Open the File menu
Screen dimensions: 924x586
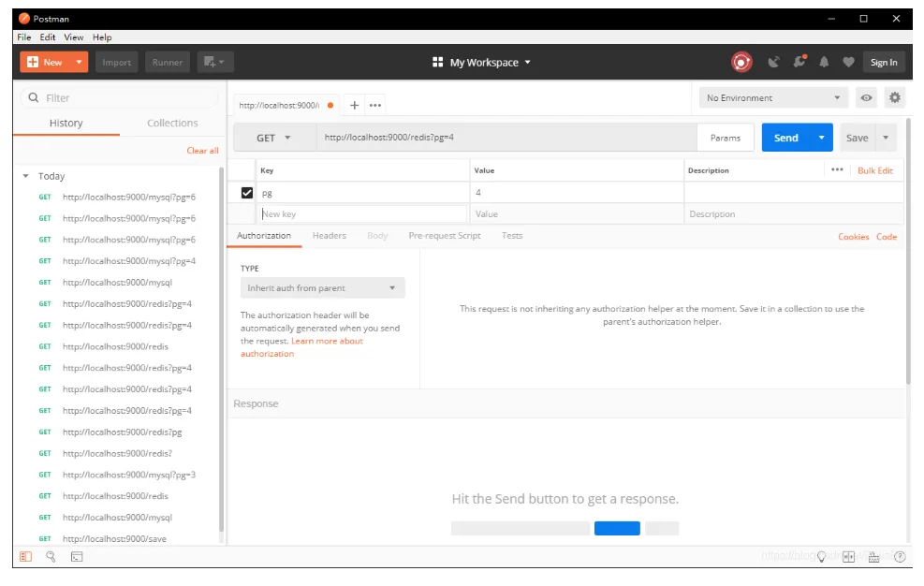coord(24,37)
